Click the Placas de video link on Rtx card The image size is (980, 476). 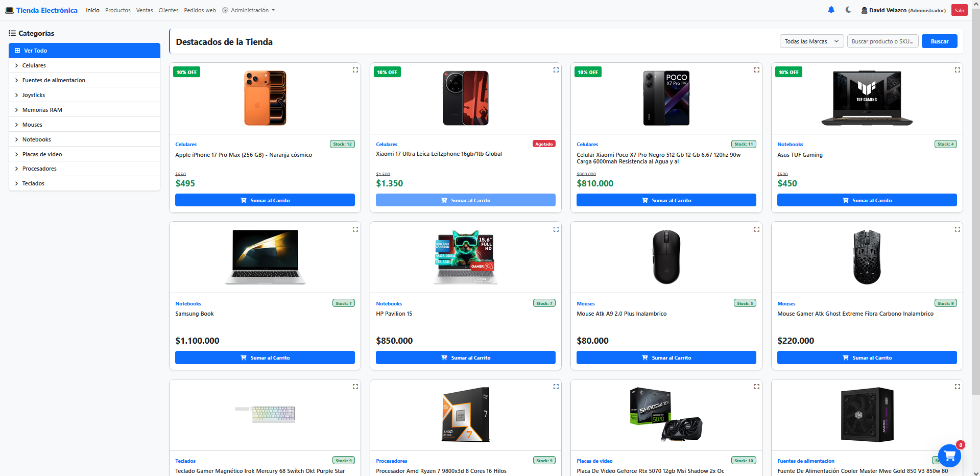pos(594,461)
